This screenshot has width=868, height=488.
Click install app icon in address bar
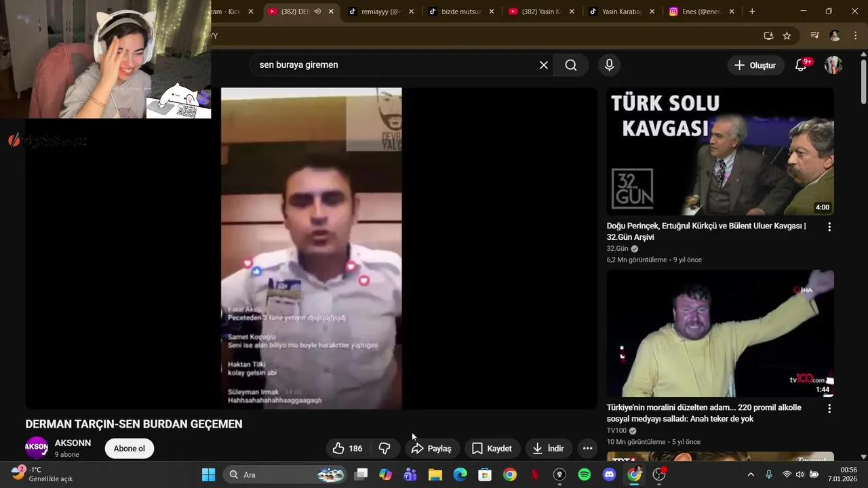pos(768,36)
